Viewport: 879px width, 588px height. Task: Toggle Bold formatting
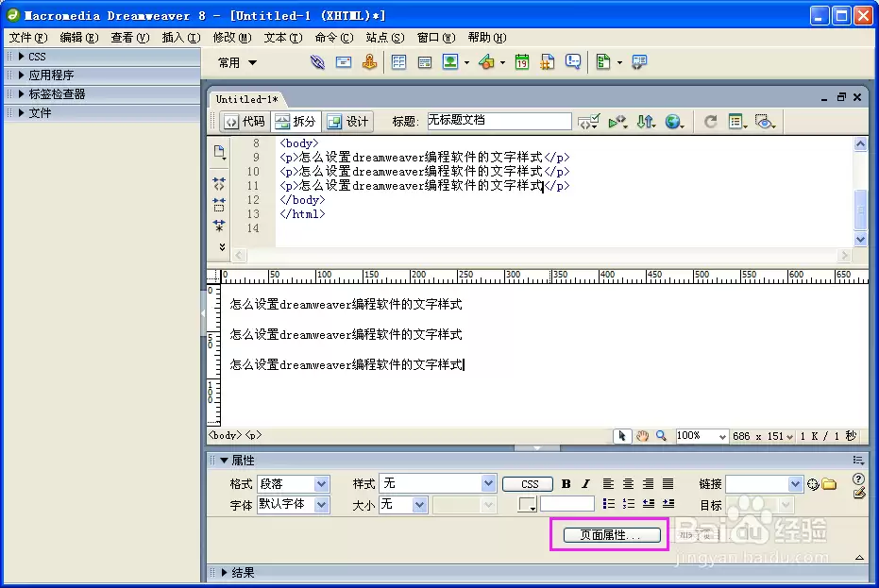[566, 484]
